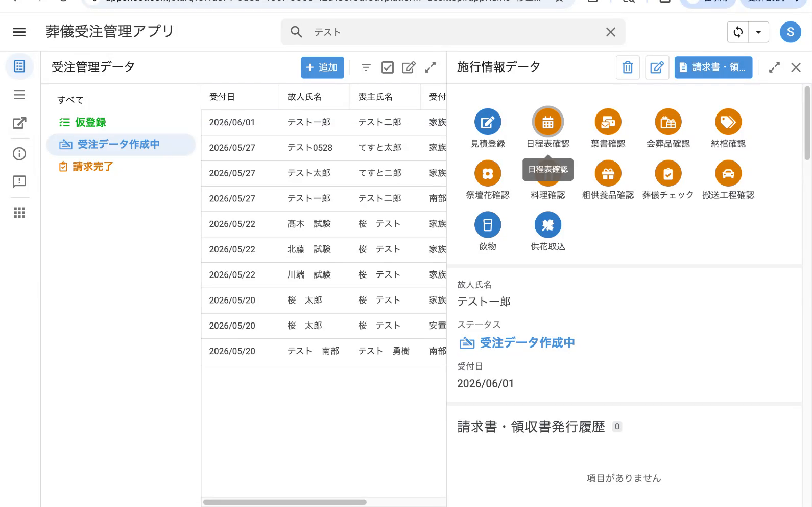
Task: Click the horizontal scrollbar under the table
Action: [285, 502]
